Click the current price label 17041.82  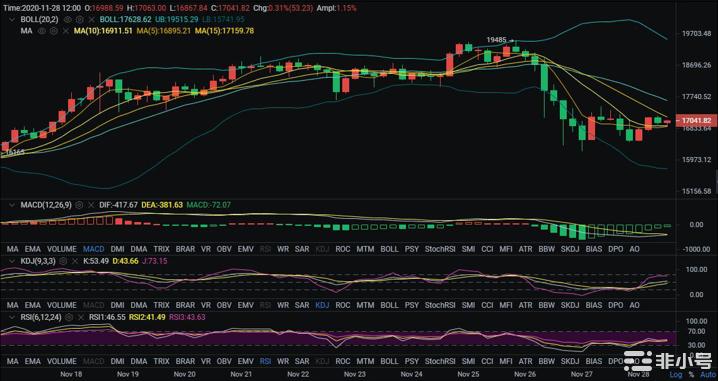tap(696, 120)
